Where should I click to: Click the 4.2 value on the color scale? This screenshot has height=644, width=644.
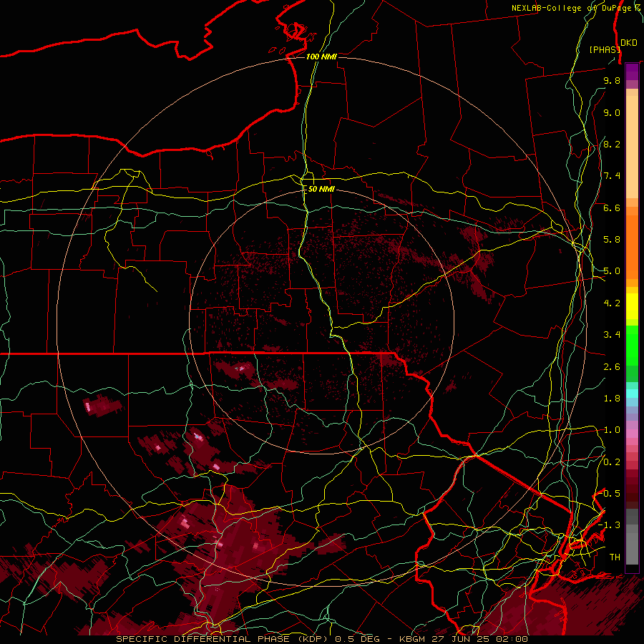612,303
